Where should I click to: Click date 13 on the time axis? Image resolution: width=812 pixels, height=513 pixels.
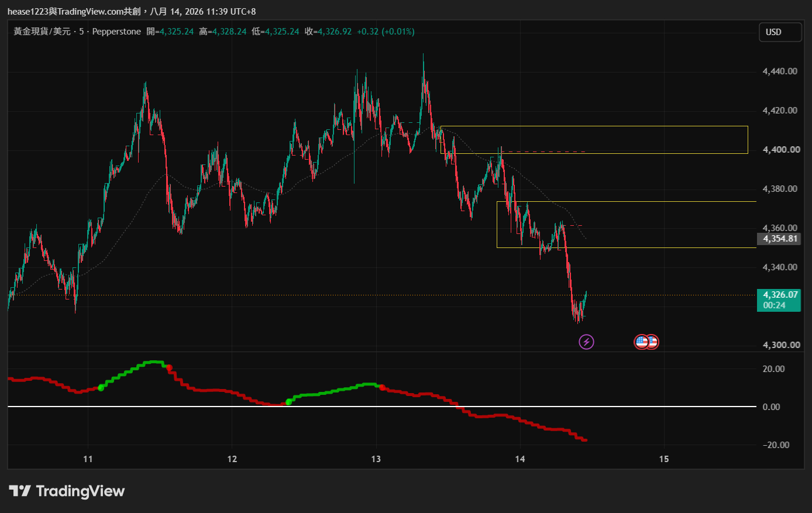pyautogui.click(x=376, y=459)
